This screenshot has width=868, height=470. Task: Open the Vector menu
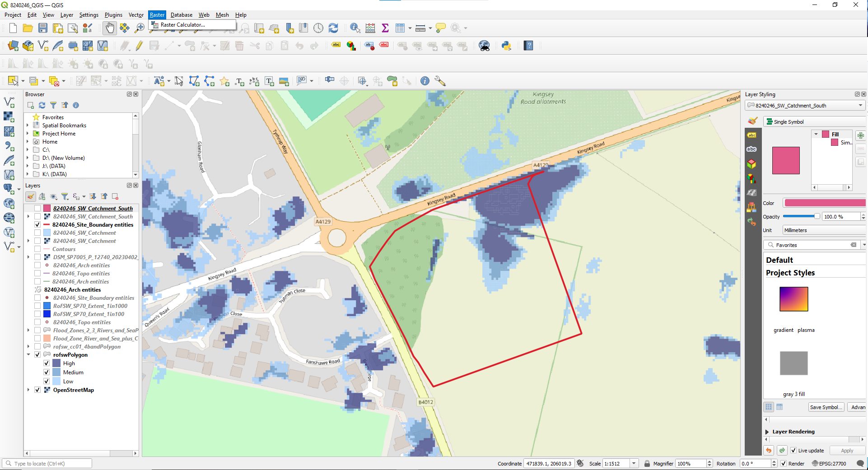[136, 15]
